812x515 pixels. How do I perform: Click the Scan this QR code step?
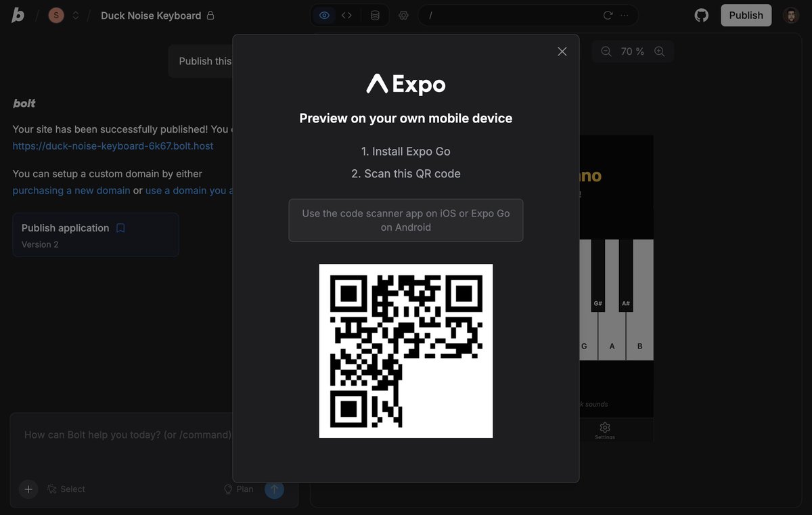[x=406, y=173]
